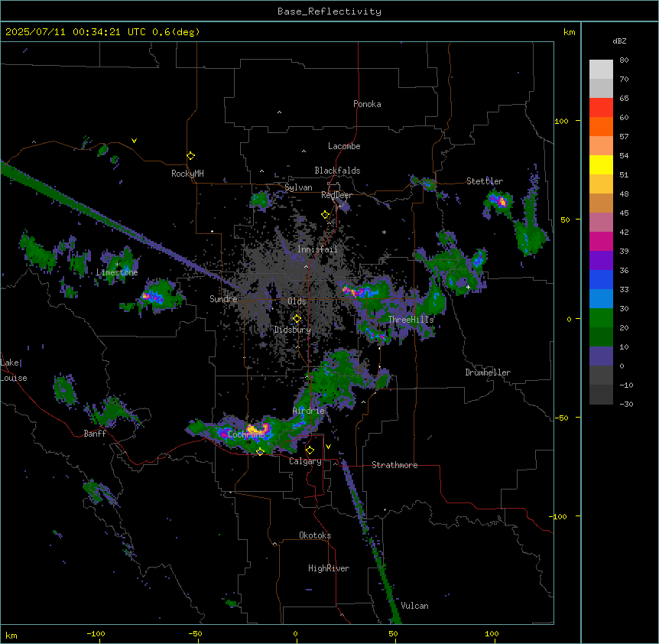Click the yellow diamond marker below Cochrane
This screenshot has width=659, height=644.
(x=260, y=452)
